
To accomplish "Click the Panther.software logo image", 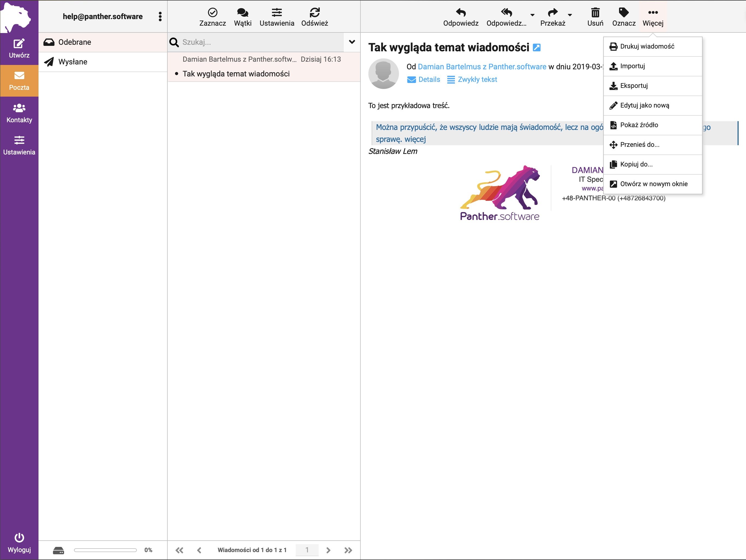I will [500, 193].
